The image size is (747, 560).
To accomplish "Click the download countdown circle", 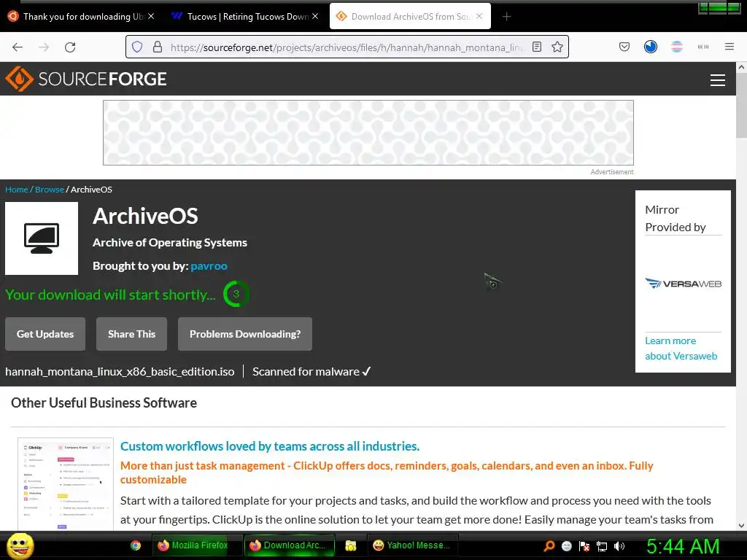I will tap(236, 294).
